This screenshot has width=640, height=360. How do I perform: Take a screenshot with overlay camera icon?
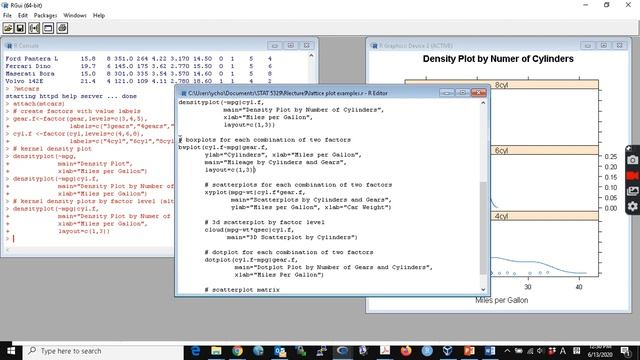click(x=632, y=160)
